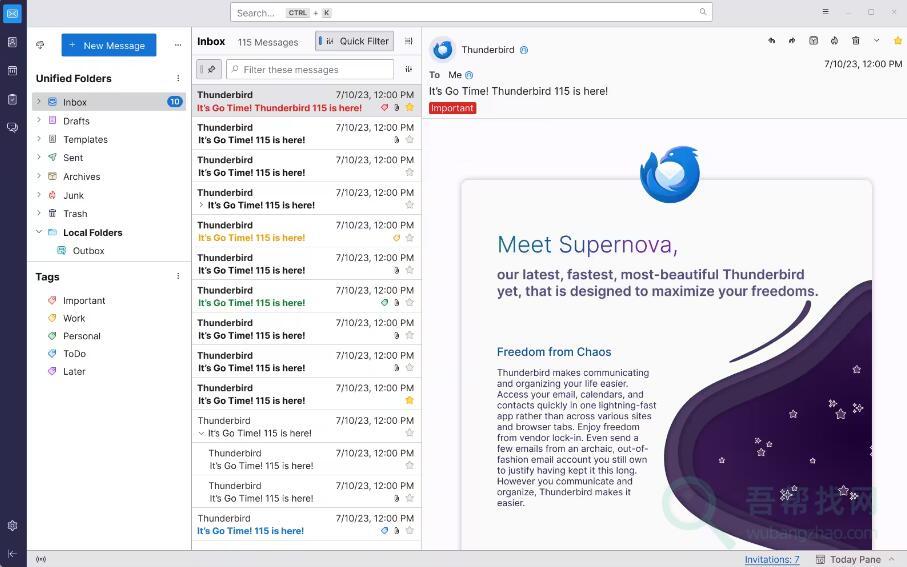
Task: Click the Filter these messages field
Action: [x=310, y=69]
